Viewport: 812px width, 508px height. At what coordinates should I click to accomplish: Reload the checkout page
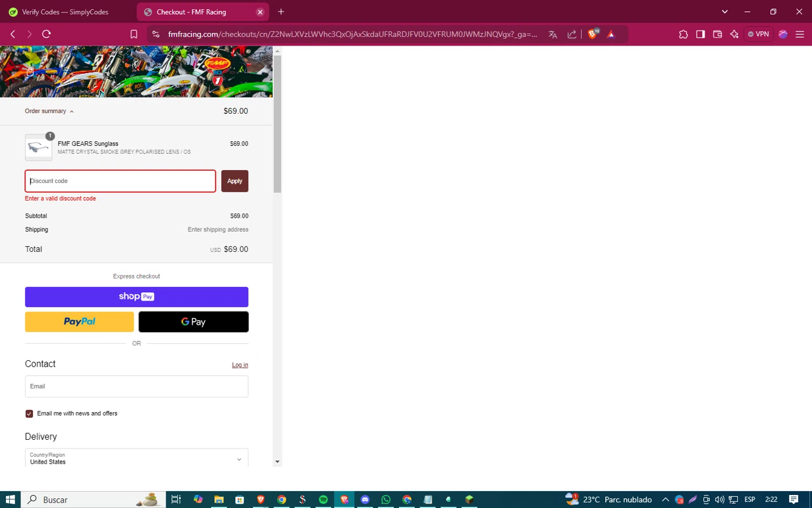pyautogui.click(x=47, y=34)
